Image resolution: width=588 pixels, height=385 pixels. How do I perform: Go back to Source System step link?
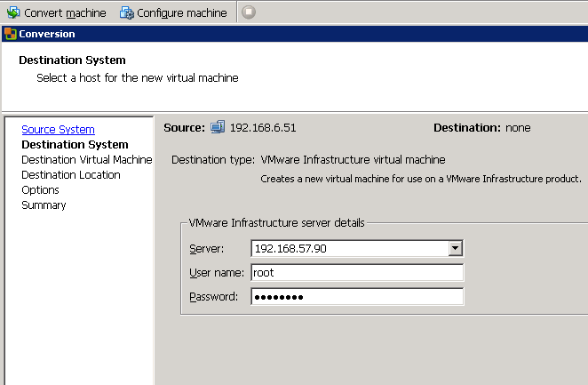click(58, 130)
